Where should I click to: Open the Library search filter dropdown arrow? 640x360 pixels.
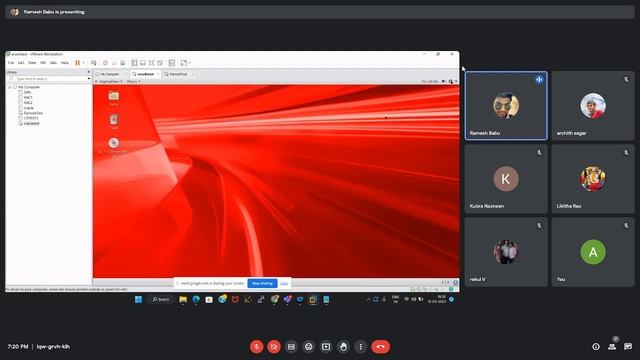coord(89,78)
